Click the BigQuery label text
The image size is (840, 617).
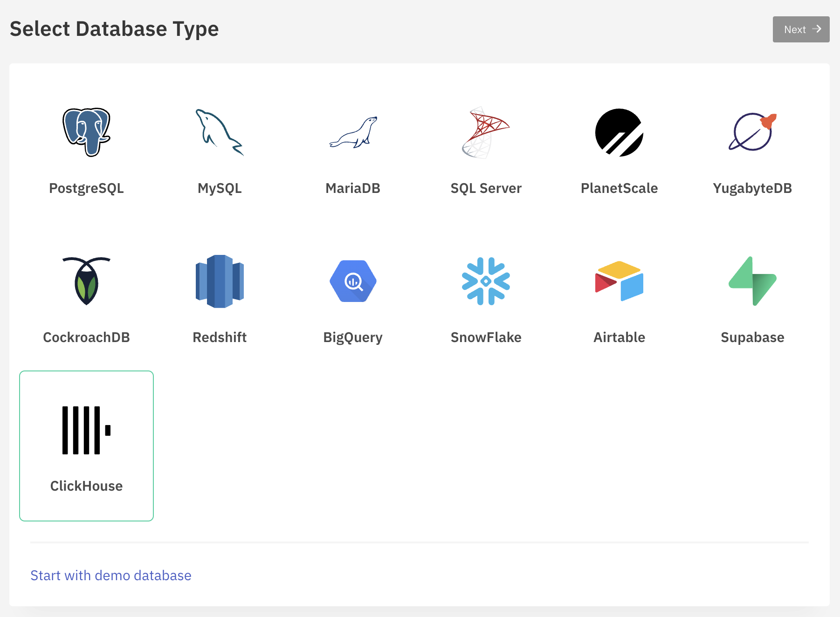pyautogui.click(x=353, y=337)
